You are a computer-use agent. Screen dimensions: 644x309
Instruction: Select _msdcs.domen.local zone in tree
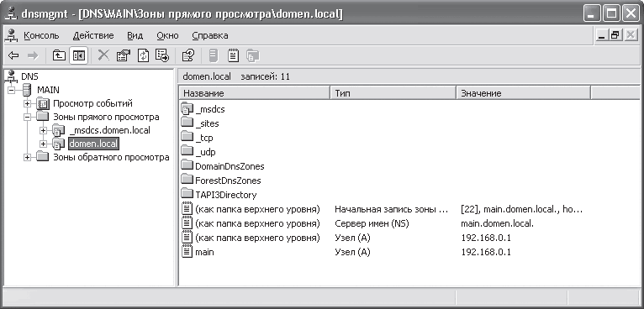pos(109,130)
